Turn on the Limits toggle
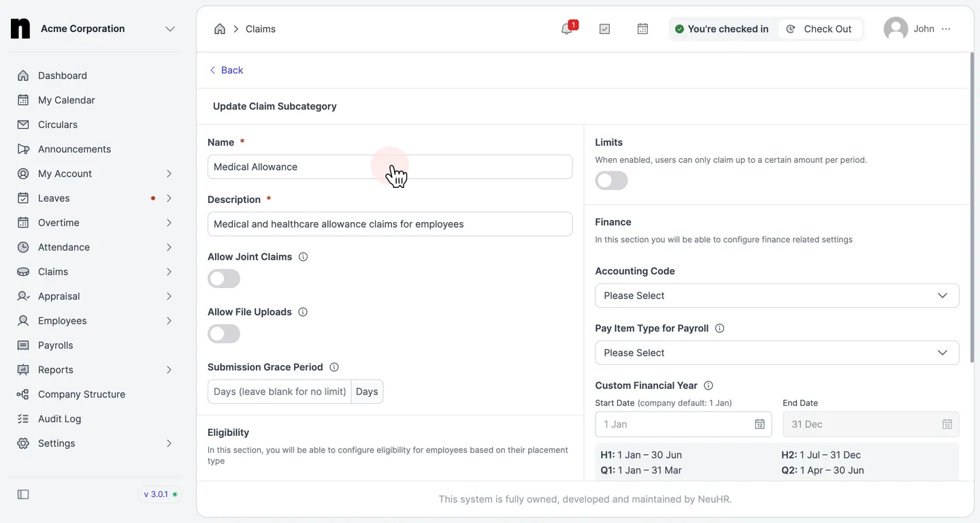The image size is (980, 523). (x=611, y=180)
